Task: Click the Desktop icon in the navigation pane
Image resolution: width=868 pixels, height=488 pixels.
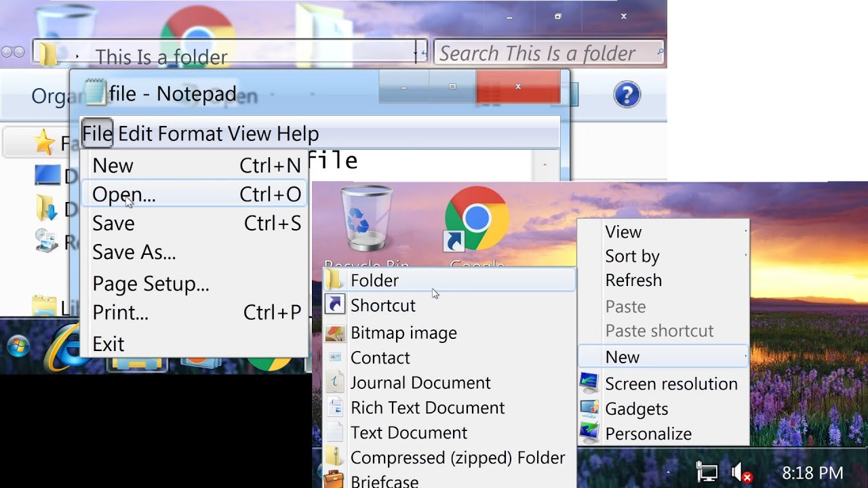Action: 47,176
